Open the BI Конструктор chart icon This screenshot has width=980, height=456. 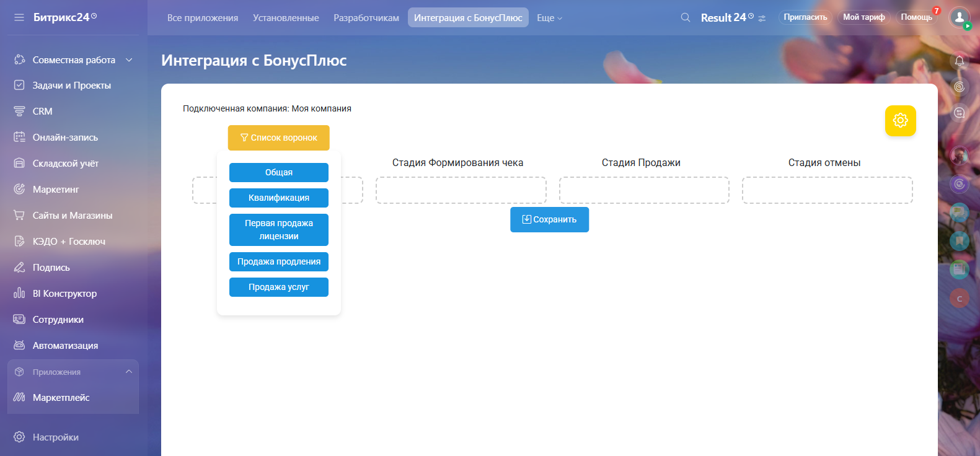pos(19,293)
